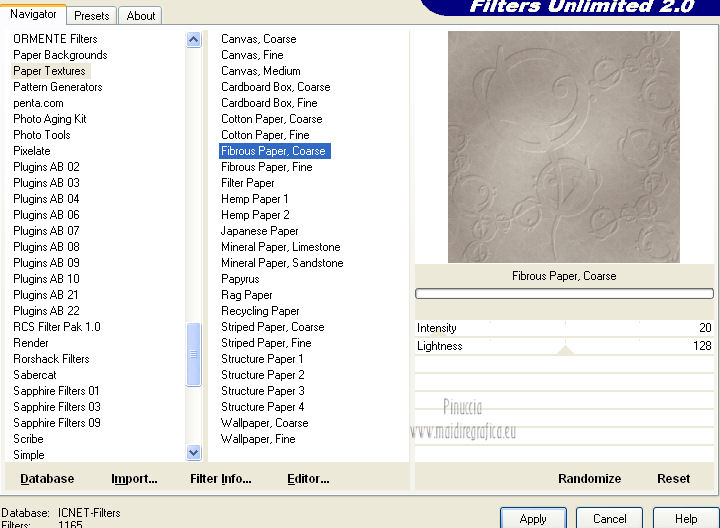Select Paper Textures category

click(49, 71)
